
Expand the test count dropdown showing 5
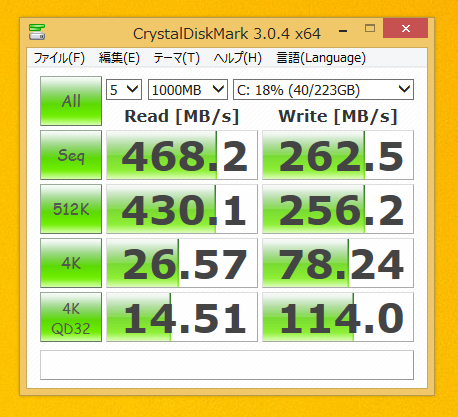[124, 89]
